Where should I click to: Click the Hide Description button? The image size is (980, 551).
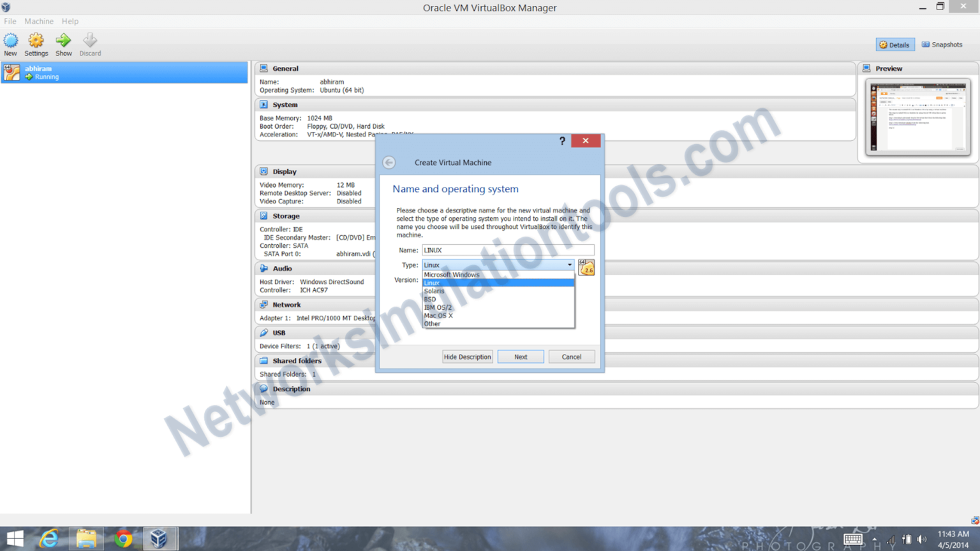(467, 356)
